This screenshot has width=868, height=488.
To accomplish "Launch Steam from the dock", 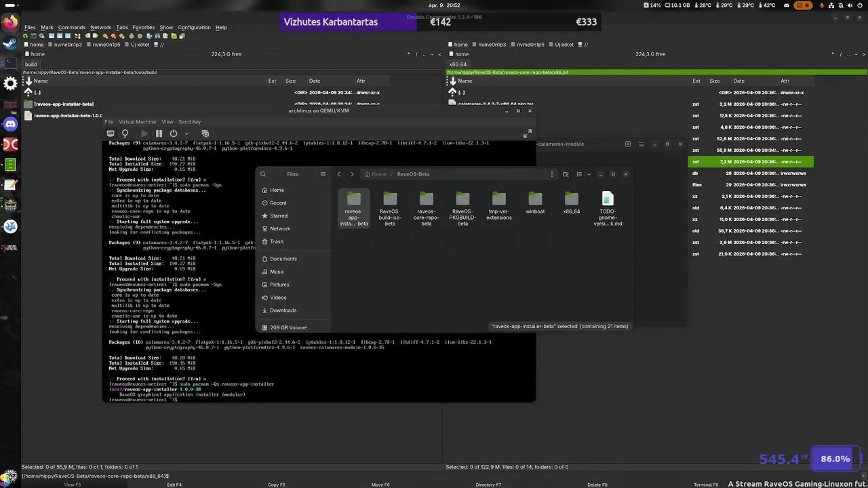I will tap(10, 42).
